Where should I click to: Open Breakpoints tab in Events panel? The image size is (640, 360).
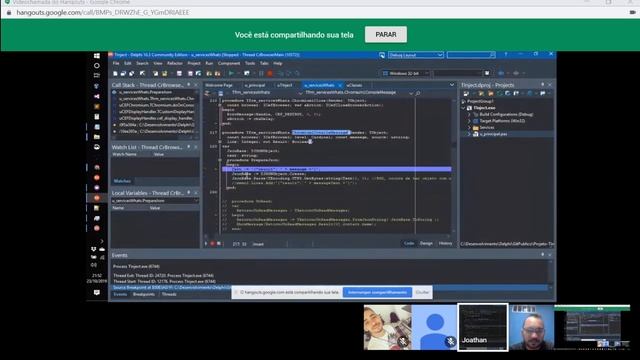144,294
